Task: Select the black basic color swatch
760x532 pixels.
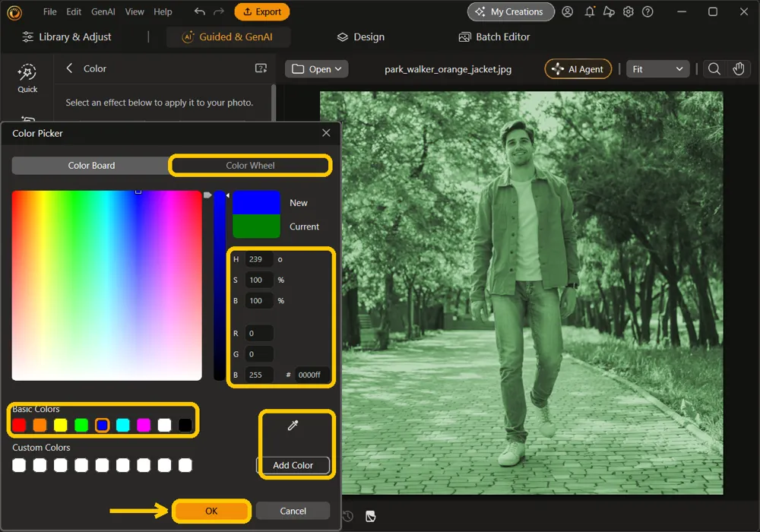Action: click(185, 425)
